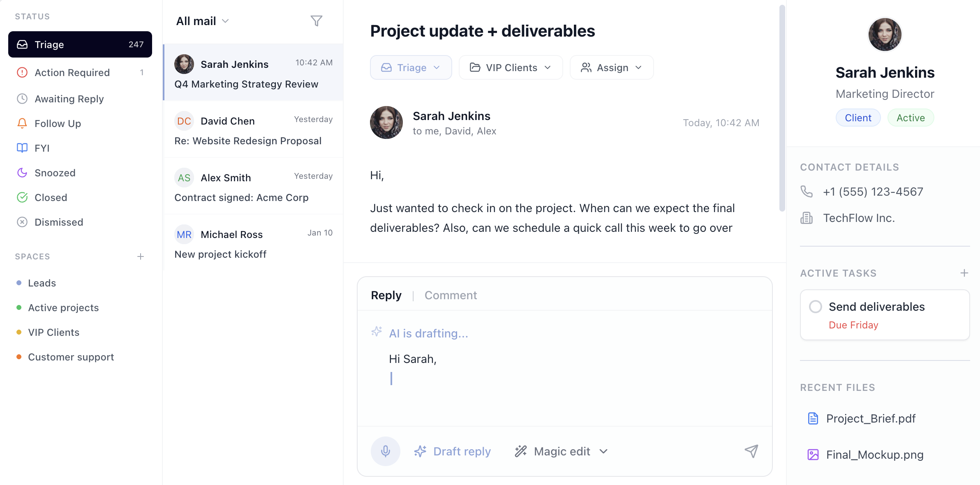Open David Chen's Website Redesign email
Screen dimensions: 980x485
coord(253,130)
